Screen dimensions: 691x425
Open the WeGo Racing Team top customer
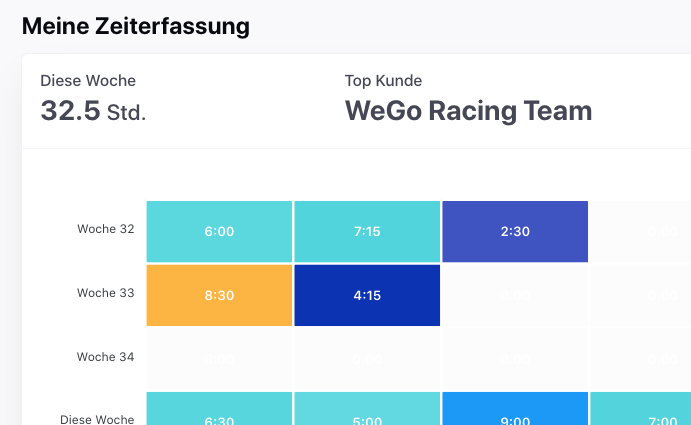click(x=468, y=110)
